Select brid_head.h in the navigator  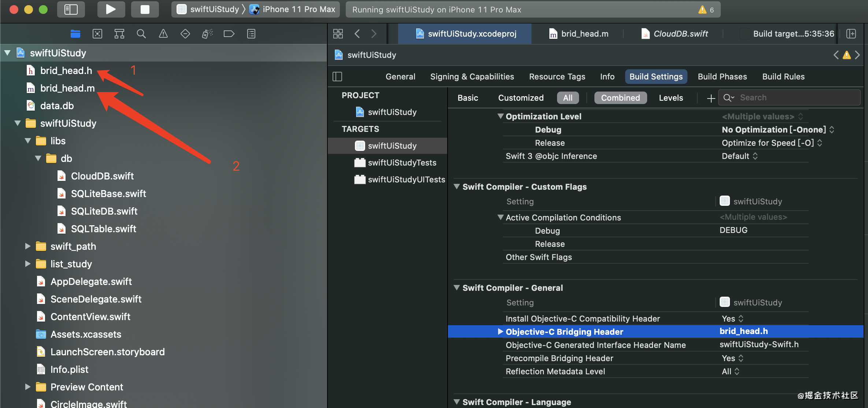coord(66,71)
